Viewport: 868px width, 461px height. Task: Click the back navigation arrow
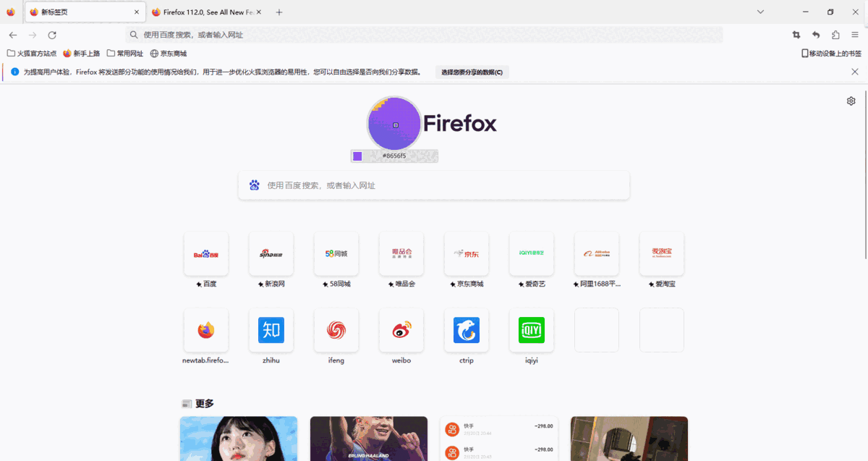pyautogui.click(x=12, y=34)
